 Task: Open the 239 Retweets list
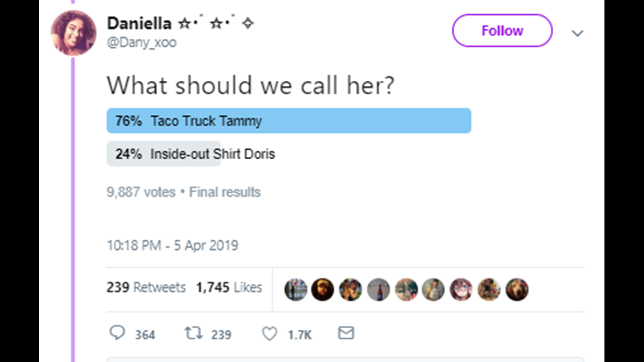(x=146, y=287)
